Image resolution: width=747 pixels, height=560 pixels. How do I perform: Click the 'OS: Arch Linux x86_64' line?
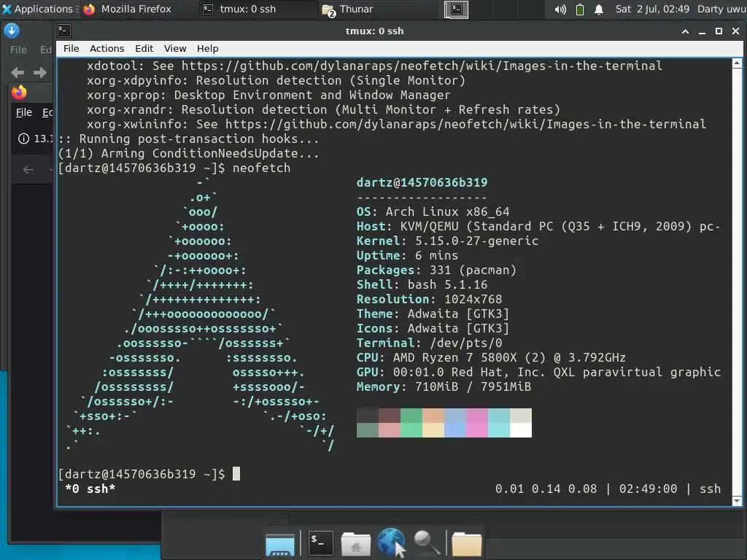433,212
